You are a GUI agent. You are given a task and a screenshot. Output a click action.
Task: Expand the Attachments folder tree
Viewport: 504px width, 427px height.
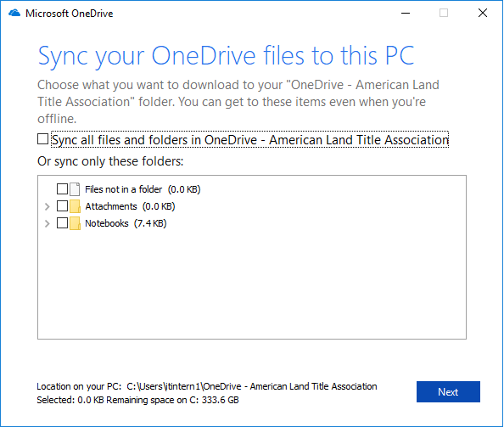[x=48, y=206]
